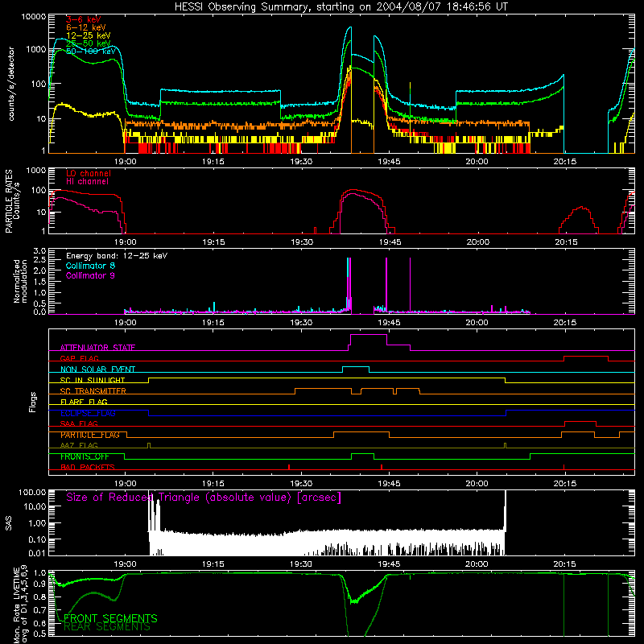This screenshot has height=644, width=644.
Task: Click the Normalized modulation axis label
Action: click(20, 281)
